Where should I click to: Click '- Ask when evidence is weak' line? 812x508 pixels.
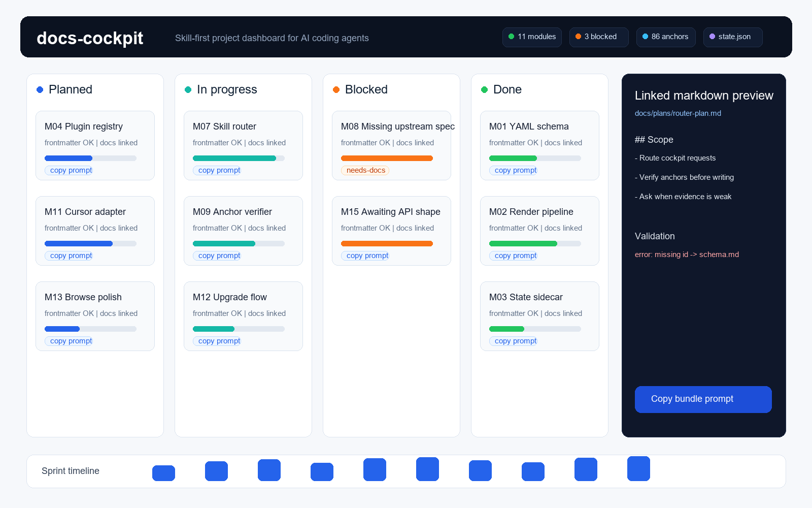[x=683, y=197]
